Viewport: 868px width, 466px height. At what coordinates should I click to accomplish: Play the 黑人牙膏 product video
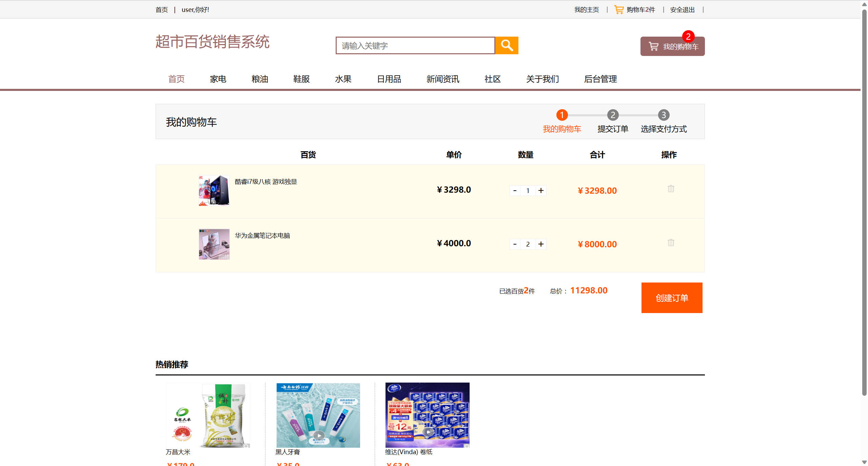pos(318,435)
